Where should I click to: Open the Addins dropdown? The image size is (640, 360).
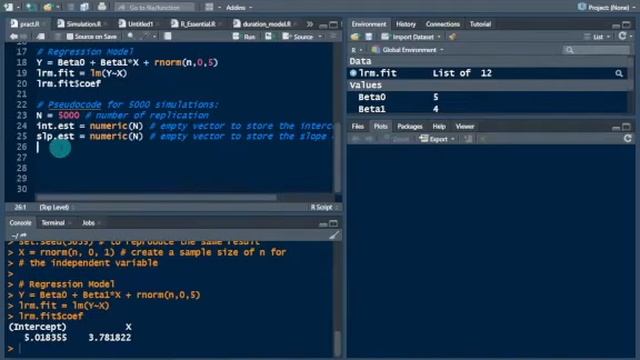pyautogui.click(x=239, y=7)
